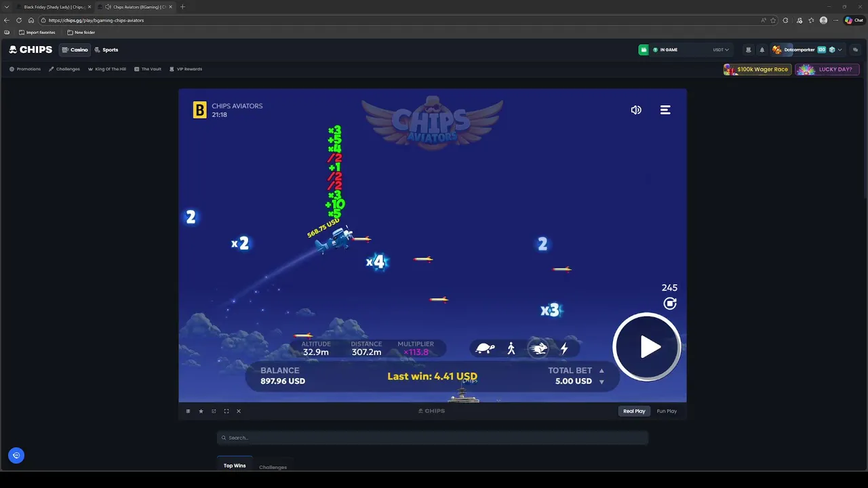868x488 pixels.
Task: Open game in popout window icon
Action: pos(214,411)
